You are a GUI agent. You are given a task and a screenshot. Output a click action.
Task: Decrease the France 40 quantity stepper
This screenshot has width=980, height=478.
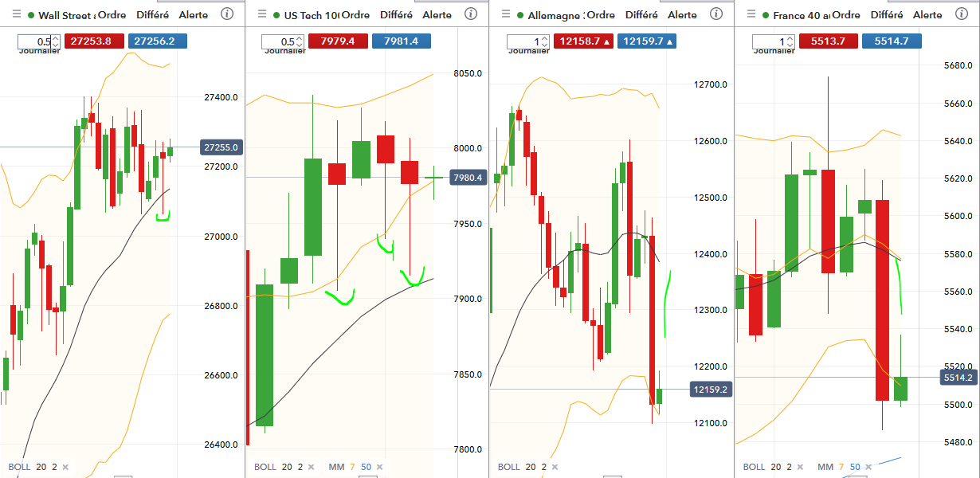pyautogui.click(x=790, y=45)
